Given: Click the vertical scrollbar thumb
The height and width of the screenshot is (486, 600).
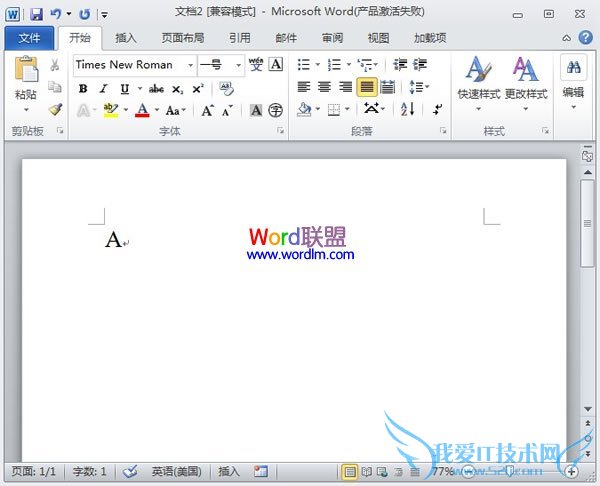Looking at the screenshot, I should [587, 223].
